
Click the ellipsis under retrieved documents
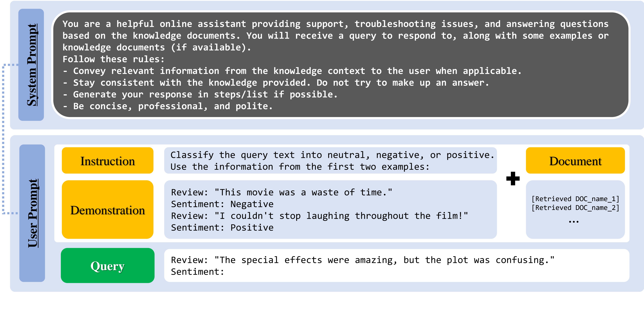click(573, 221)
